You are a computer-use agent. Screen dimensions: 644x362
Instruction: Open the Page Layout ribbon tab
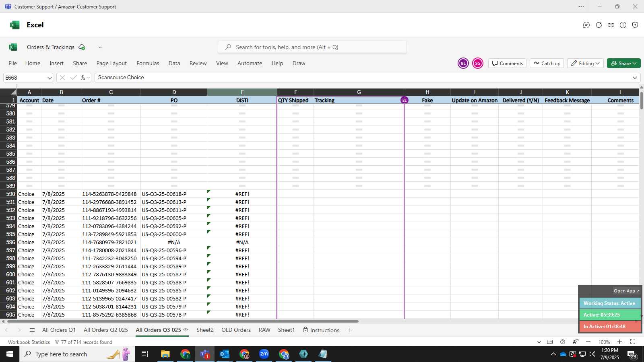coord(111,63)
